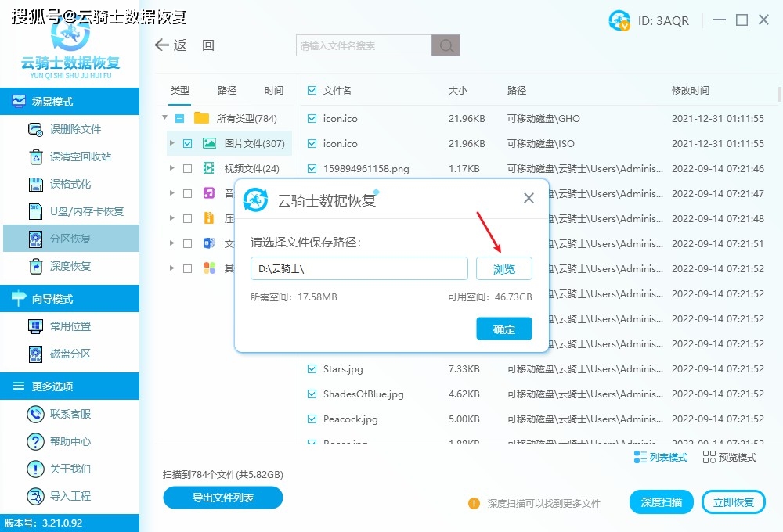
Task: Open 误格式化 recovery mode icon
Action: pos(35,184)
